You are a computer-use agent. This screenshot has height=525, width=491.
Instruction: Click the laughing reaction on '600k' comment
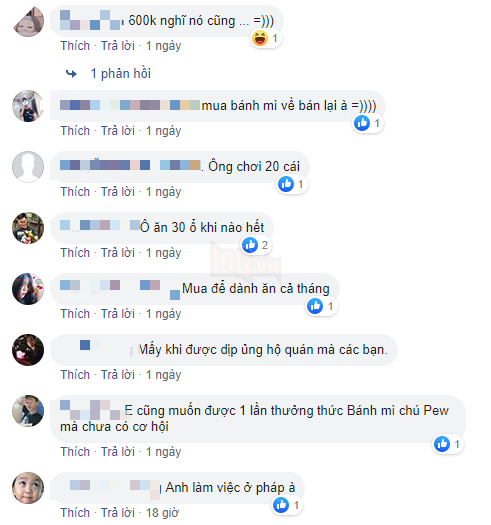tap(260, 38)
